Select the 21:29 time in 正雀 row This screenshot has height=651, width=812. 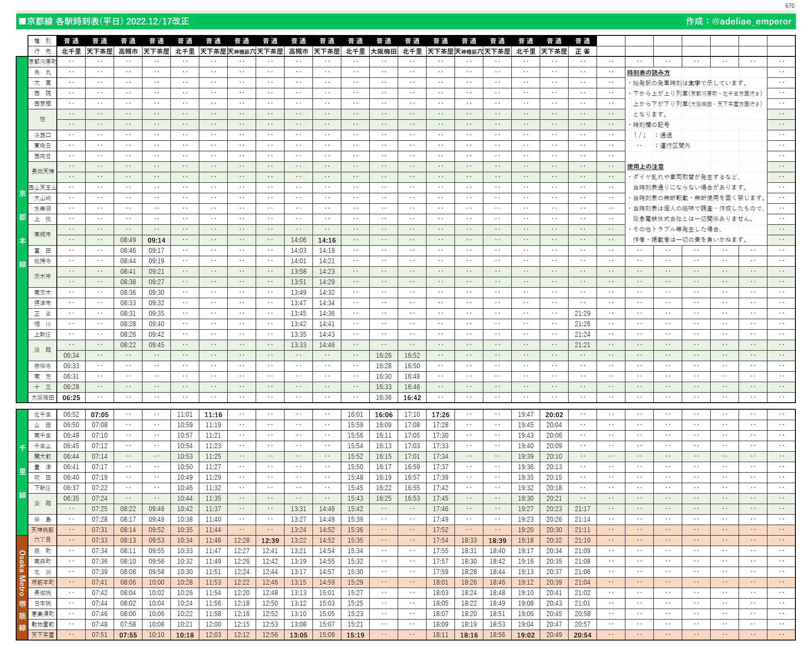point(583,313)
